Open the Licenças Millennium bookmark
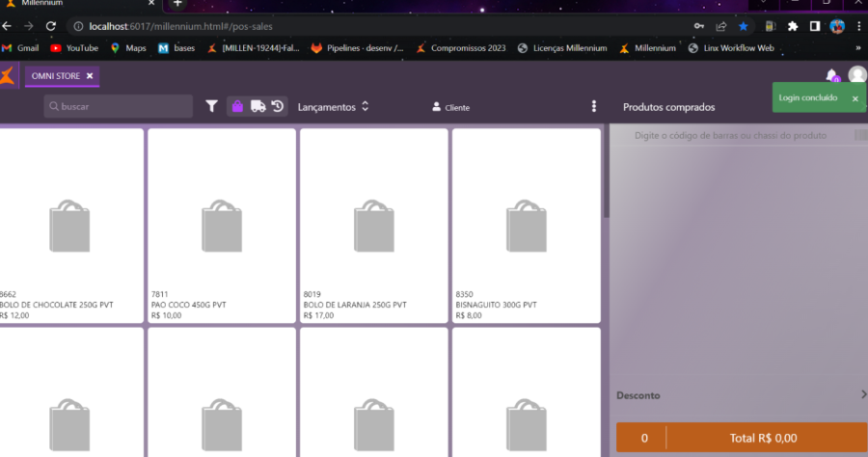Screen dimensions: 868x457 click(x=562, y=48)
